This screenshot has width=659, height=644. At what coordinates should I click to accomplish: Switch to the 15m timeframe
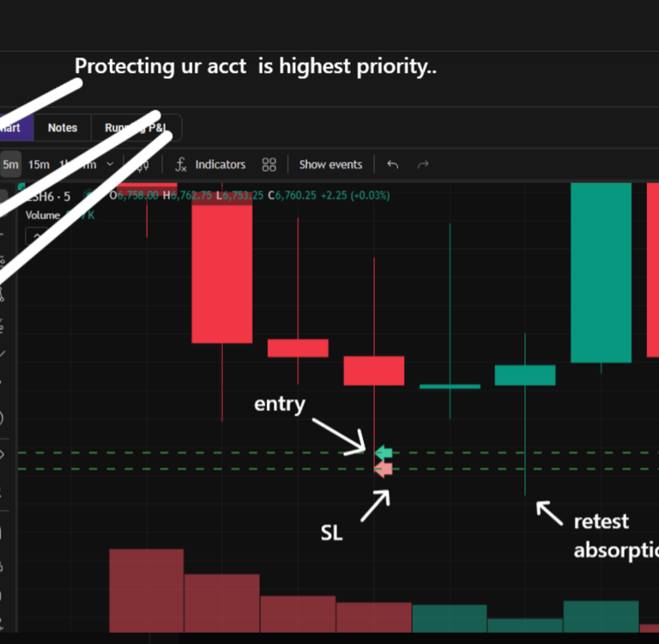pyautogui.click(x=39, y=165)
